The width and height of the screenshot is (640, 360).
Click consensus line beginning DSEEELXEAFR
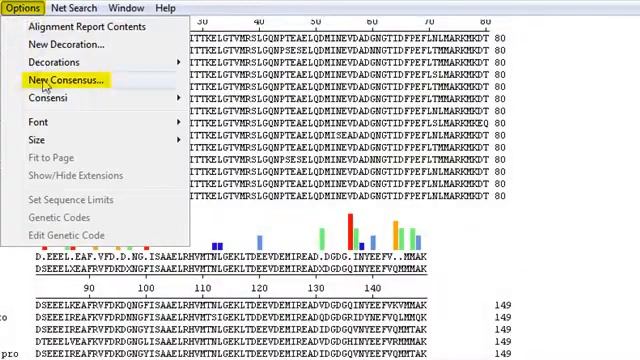(x=231, y=269)
